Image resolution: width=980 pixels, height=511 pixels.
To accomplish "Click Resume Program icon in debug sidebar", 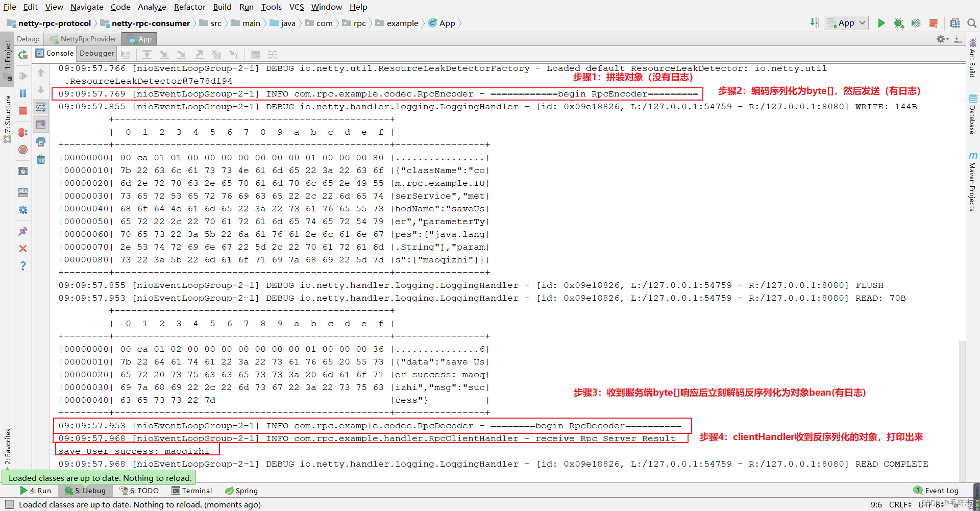I will [23, 76].
